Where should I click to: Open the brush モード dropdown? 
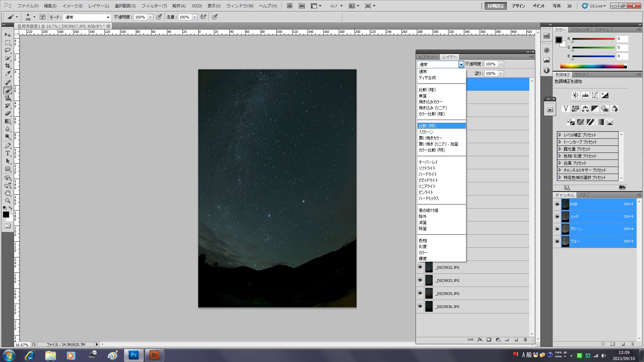(x=87, y=17)
